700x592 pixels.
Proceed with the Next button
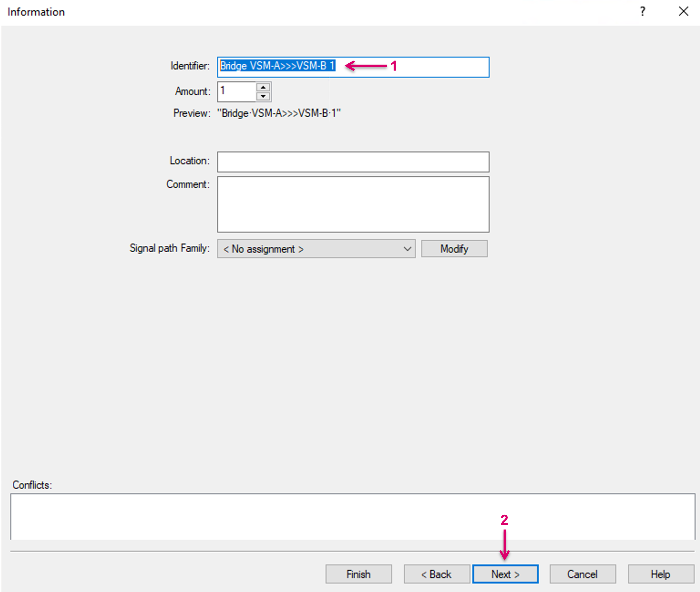(x=505, y=574)
